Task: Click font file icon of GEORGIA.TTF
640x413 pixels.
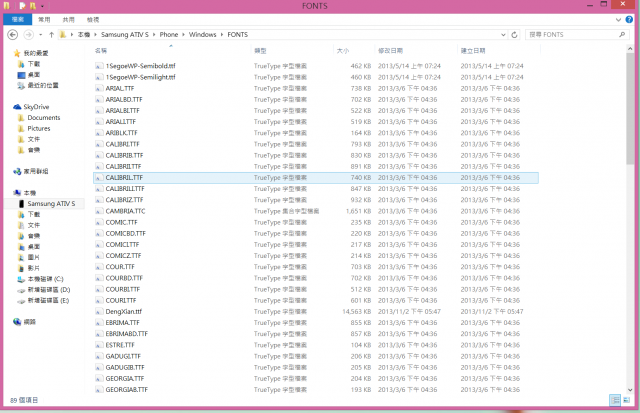Action: coord(98,378)
